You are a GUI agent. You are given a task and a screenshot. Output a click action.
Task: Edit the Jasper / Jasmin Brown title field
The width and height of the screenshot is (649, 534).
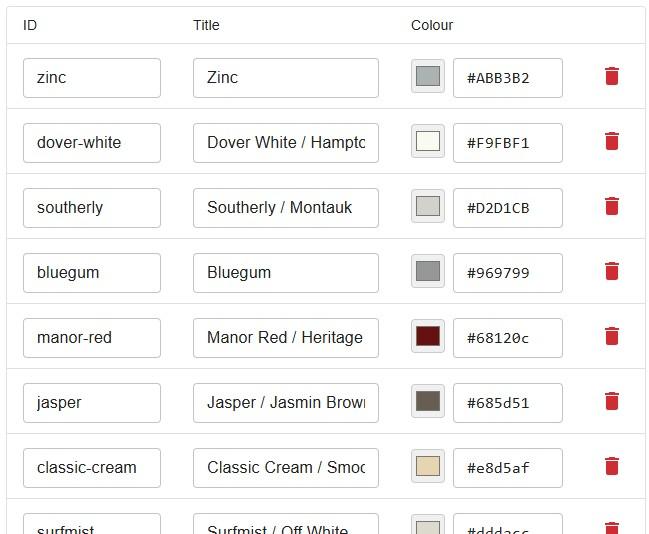pos(286,403)
